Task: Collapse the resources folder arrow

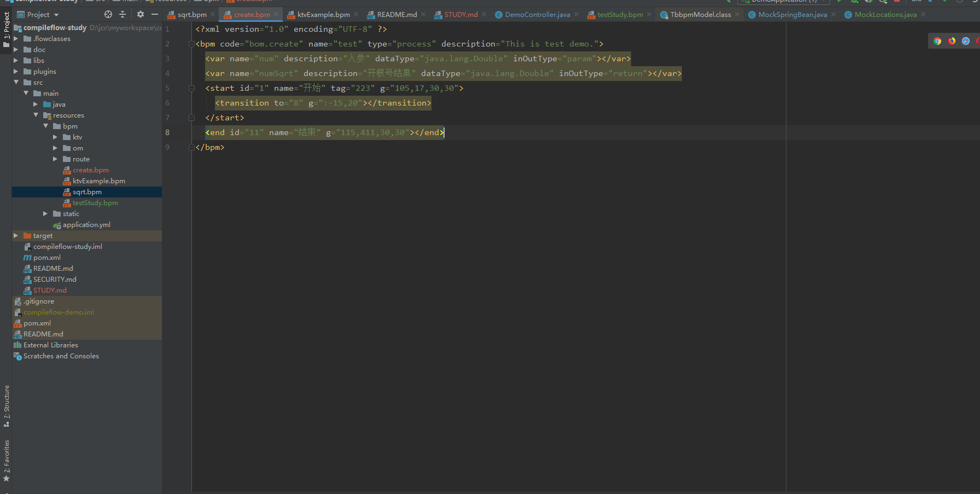Action: [x=36, y=115]
